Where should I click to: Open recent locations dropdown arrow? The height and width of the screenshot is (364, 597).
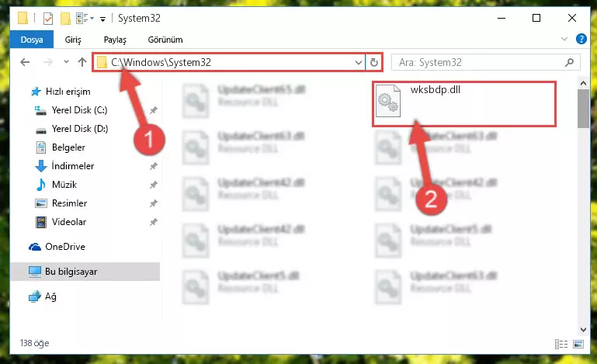[66, 61]
